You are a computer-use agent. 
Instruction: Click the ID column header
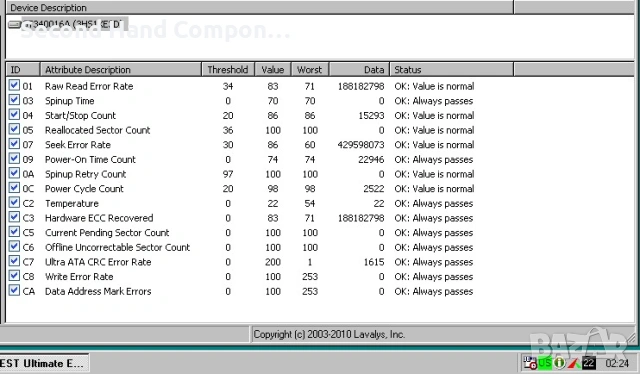click(x=23, y=69)
